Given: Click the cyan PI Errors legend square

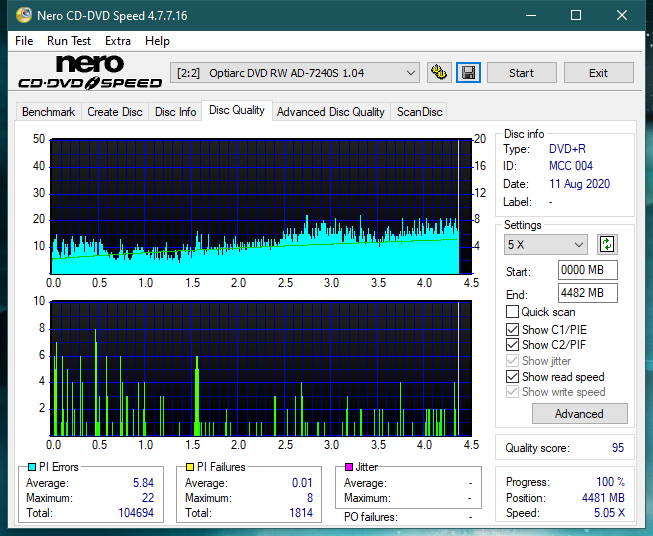Looking at the screenshot, I should (32, 467).
